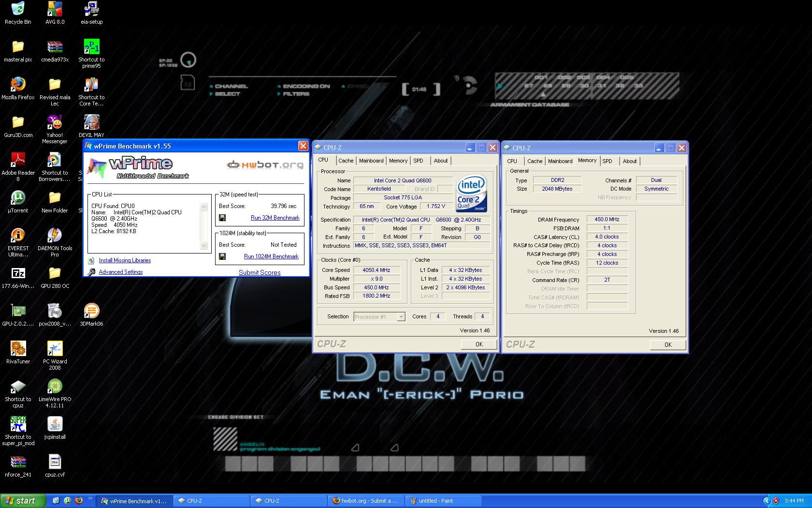Viewport: 812px width, 508px height.
Task: Open the eia-setup desktop icon
Action: (x=91, y=9)
